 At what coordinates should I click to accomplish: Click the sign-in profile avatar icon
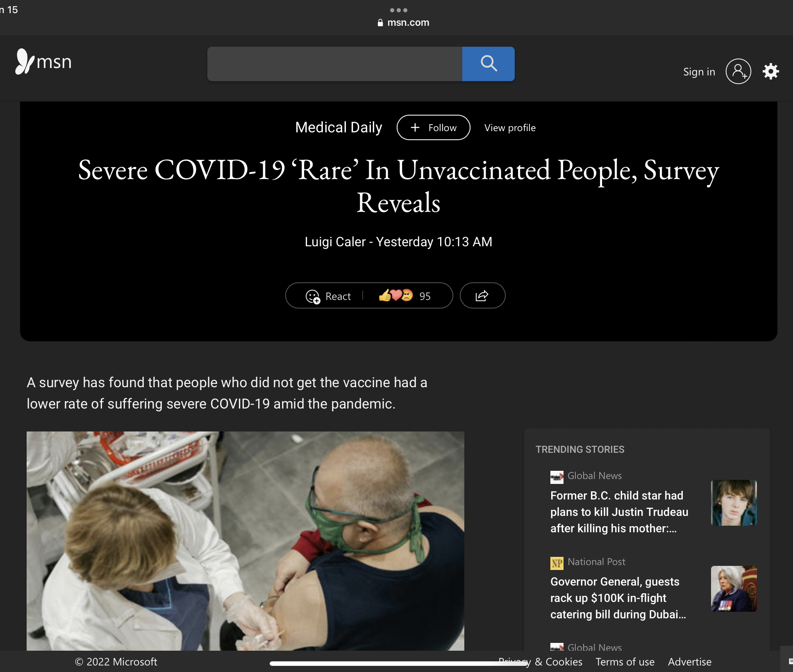pos(738,71)
